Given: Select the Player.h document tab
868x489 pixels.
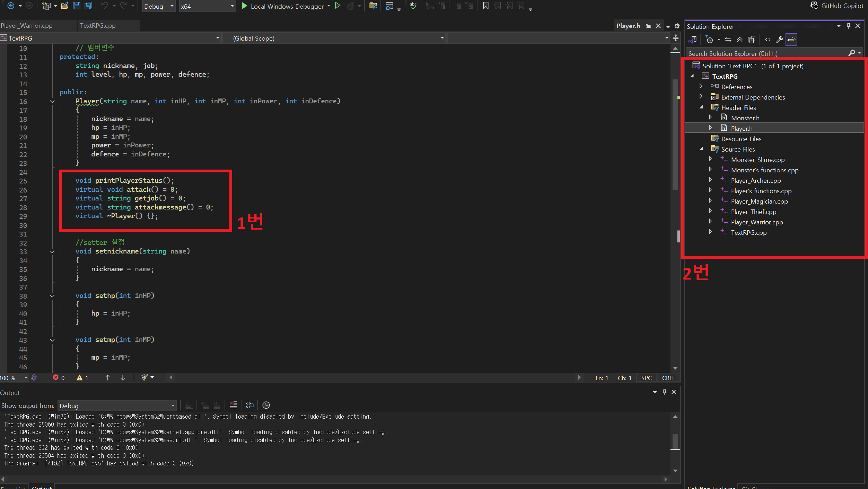Looking at the screenshot, I should point(628,26).
